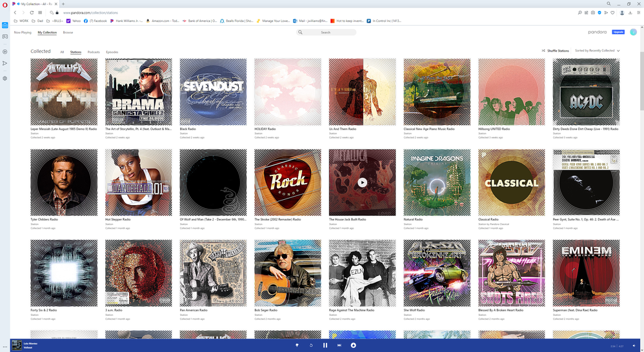Open the Browse page link
This screenshot has height=352, width=644.
pos(68,32)
